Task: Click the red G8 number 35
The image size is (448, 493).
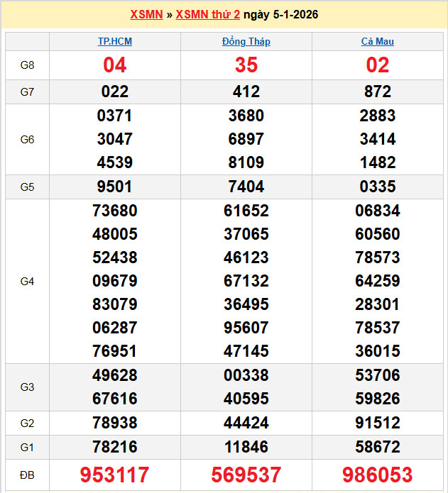Action: 246,65
